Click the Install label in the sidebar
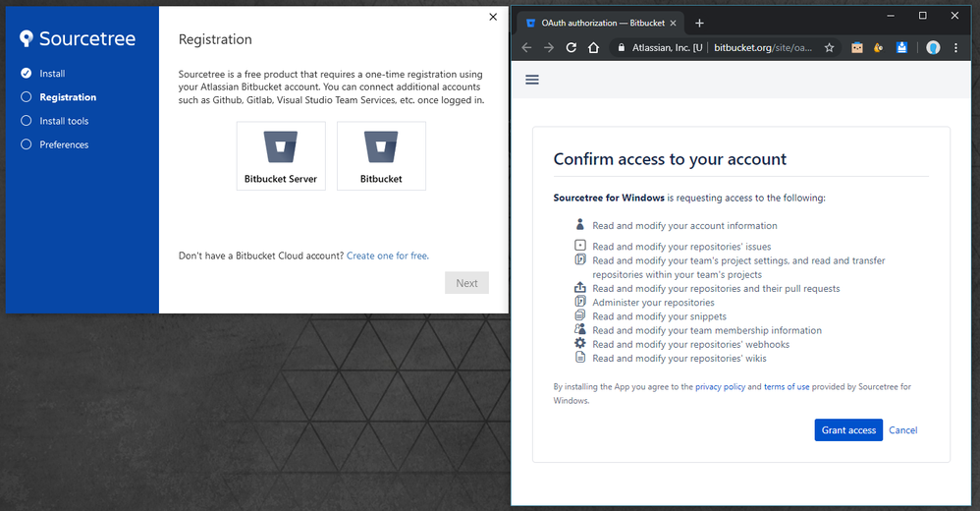Viewport: 980px width, 511px height. point(52,73)
